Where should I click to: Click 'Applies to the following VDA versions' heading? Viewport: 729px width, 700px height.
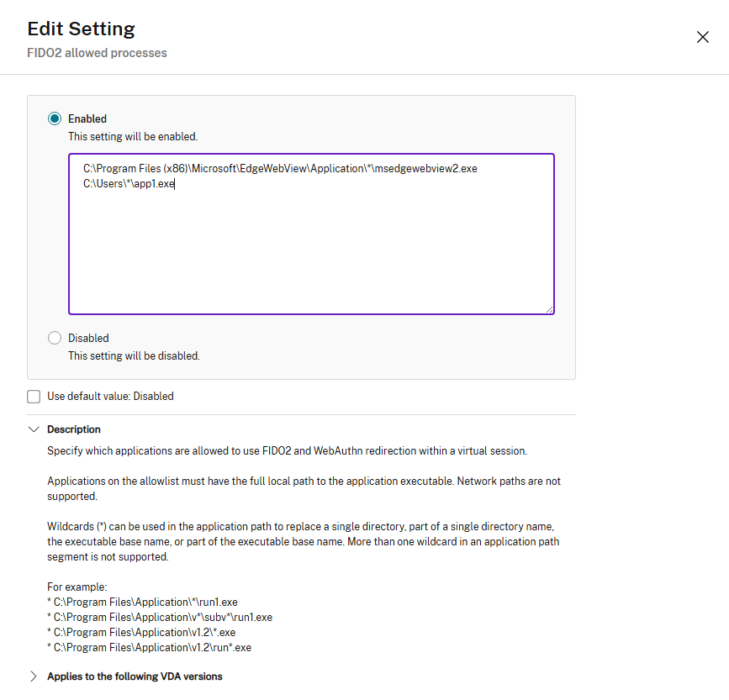(x=135, y=676)
